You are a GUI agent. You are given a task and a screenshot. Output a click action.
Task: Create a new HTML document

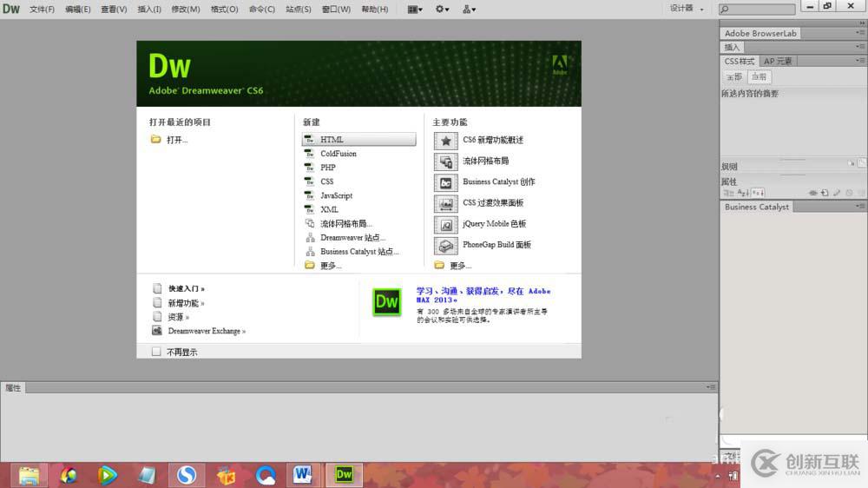click(x=332, y=140)
